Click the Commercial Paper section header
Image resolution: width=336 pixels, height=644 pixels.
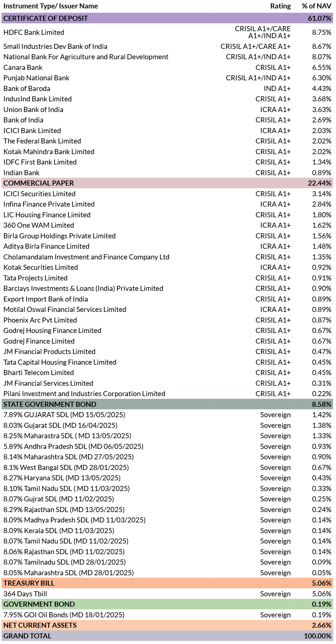[x=167, y=183]
